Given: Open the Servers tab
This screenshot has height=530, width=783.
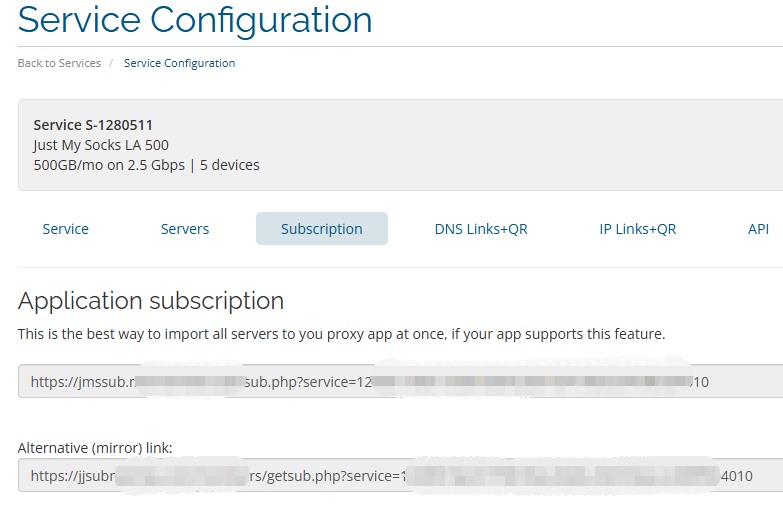Looking at the screenshot, I should tap(185, 229).
